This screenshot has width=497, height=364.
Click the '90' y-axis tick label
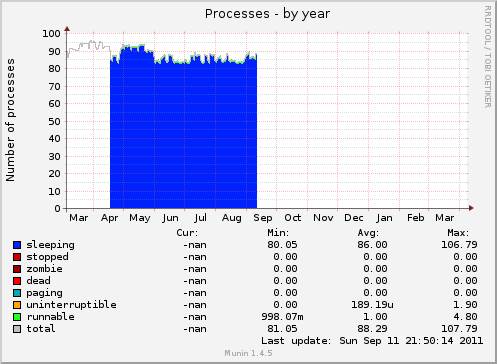[x=54, y=51]
